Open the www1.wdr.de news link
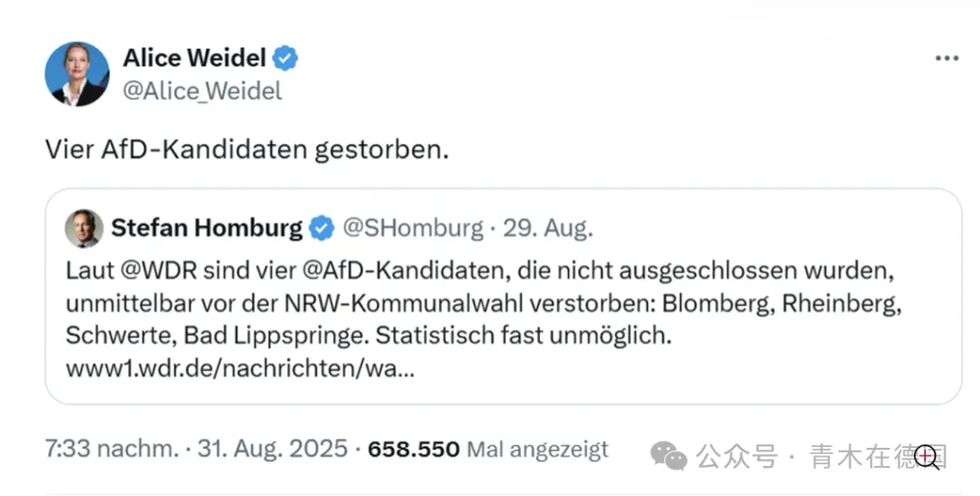This screenshot has width=980, height=496. (240, 370)
